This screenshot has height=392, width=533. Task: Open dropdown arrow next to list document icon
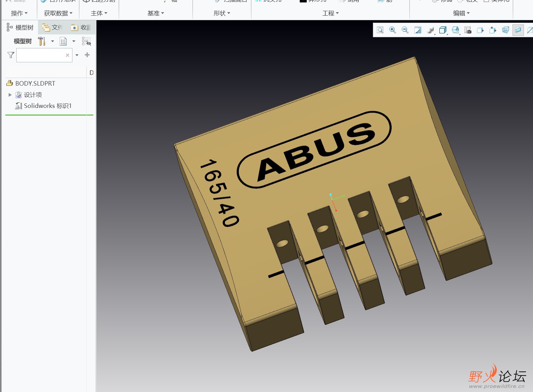point(74,41)
